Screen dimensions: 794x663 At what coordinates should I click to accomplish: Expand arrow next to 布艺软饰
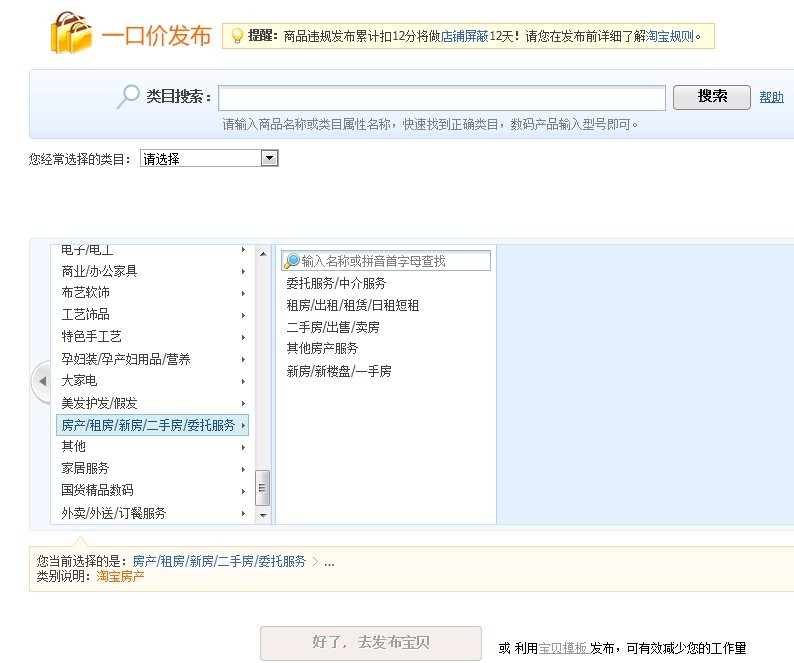tap(243, 293)
